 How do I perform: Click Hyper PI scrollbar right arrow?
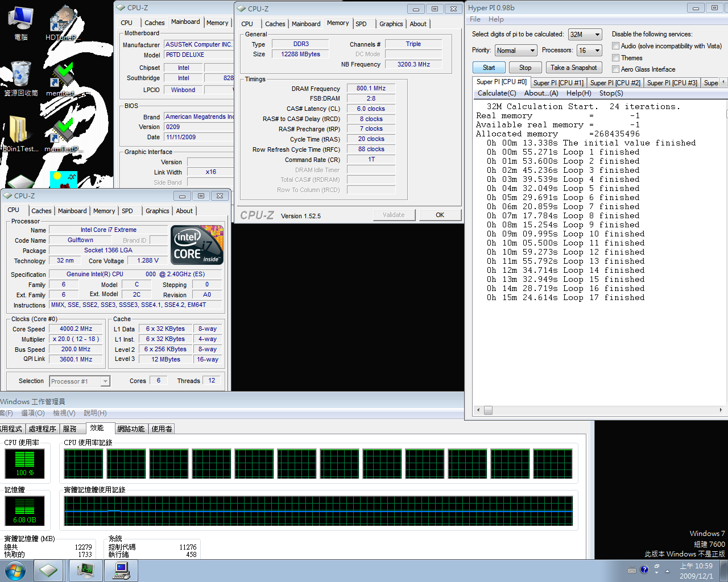pyautogui.click(x=721, y=410)
